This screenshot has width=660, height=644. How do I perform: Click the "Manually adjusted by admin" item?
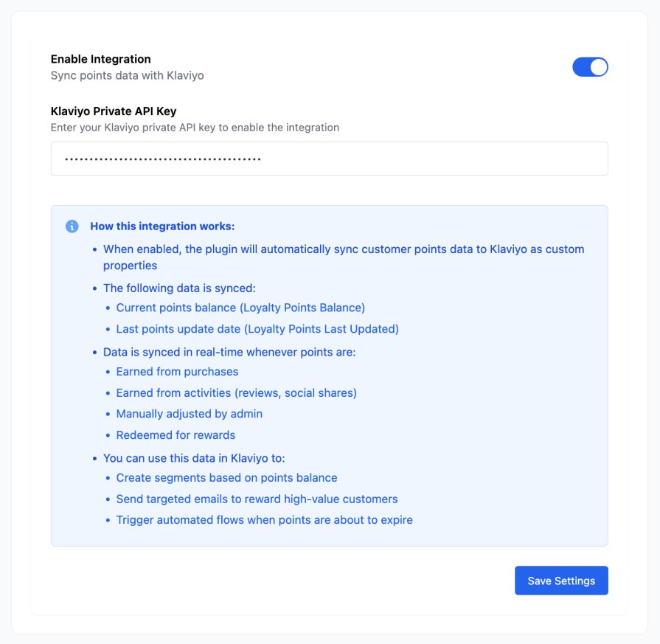pos(189,414)
